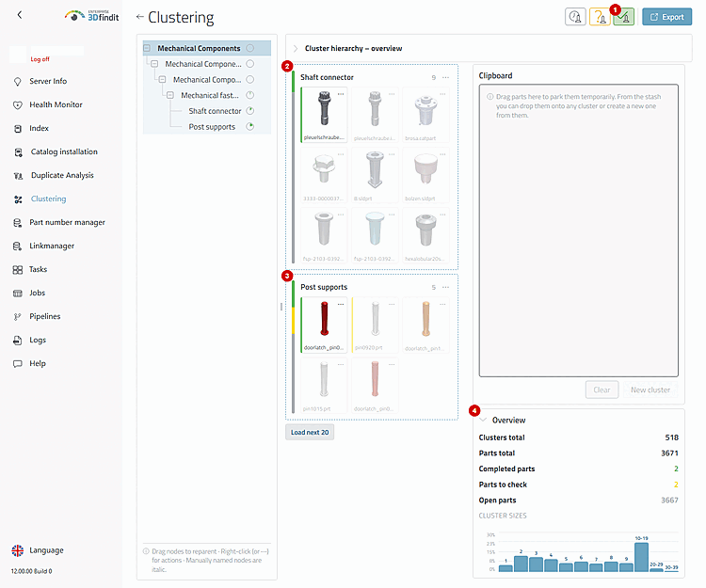The height and width of the screenshot is (588, 706).
Task: Click the Logs printer-style icon
Action: [x=18, y=341]
